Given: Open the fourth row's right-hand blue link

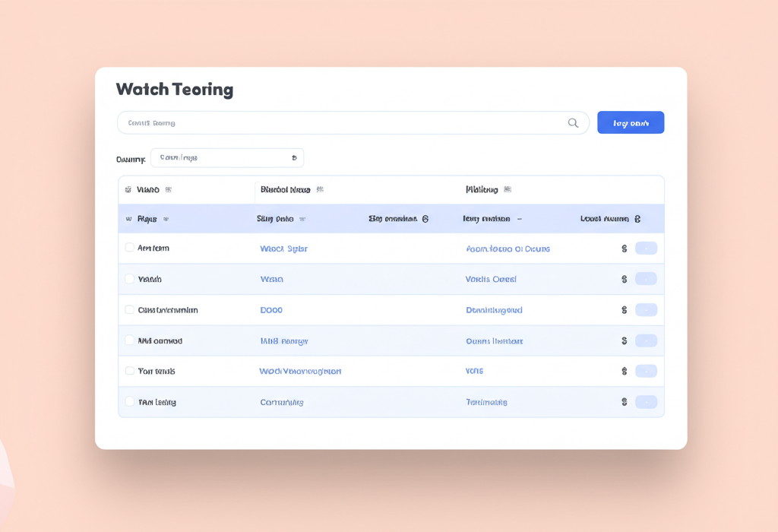Looking at the screenshot, I should pyautogui.click(x=494, y=341).
